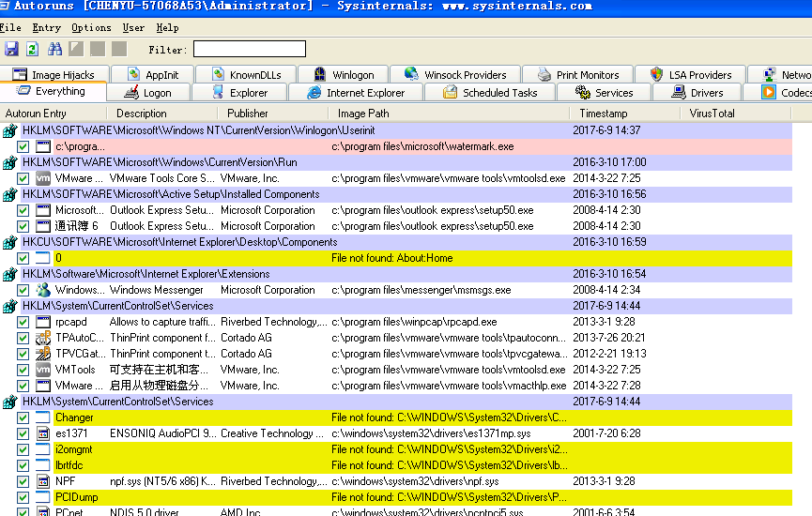
Task: Click the registry icon beside CurrentVersion\Run key
Action: tap(9, 162)
